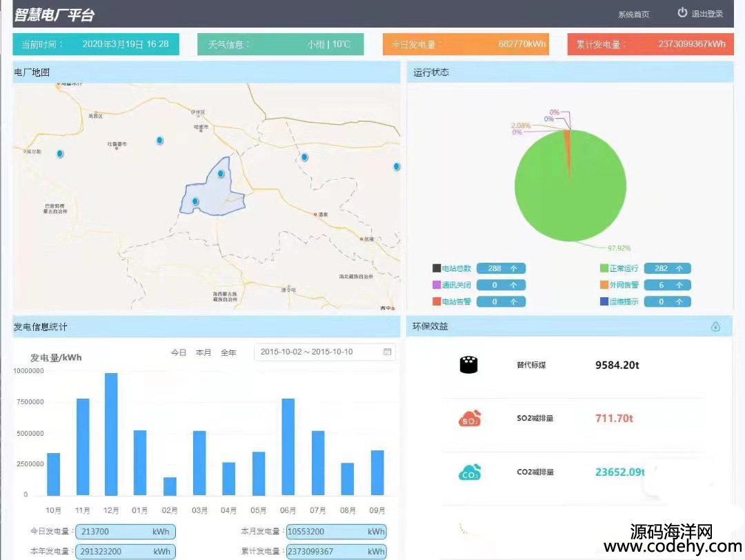Click the 累计发电量 field showing 2373099367
This screenshot has height=560, width=745.
click(336, 552)
